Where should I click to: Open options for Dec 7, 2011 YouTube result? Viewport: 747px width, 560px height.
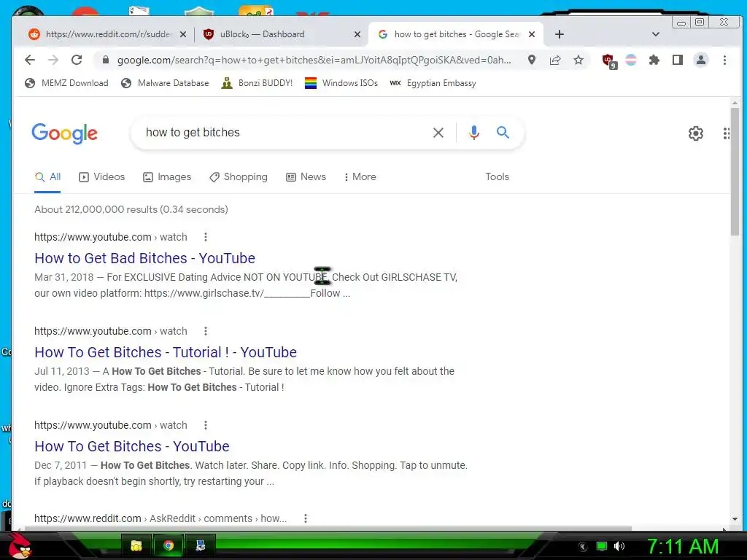pyautogui.click(x=205, y=425)
